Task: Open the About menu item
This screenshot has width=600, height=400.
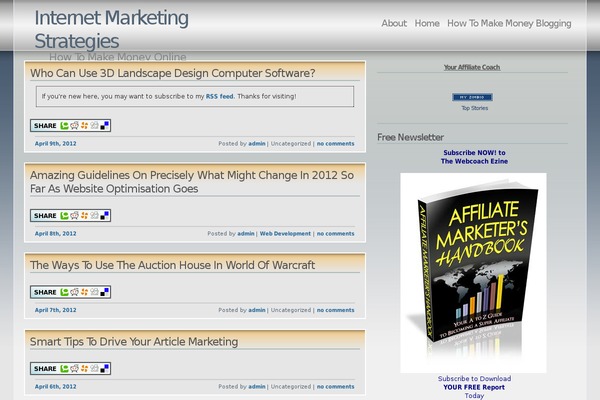Action: coord(394,23)
